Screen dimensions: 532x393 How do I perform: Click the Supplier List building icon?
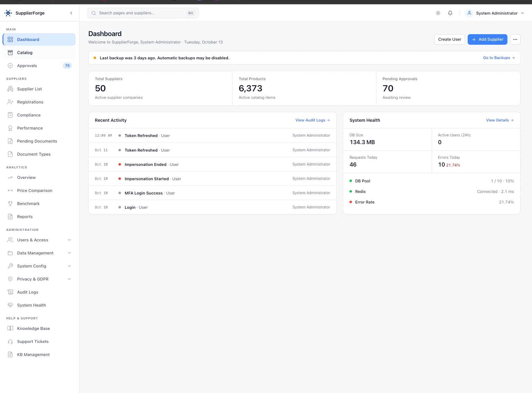(10, 89)
